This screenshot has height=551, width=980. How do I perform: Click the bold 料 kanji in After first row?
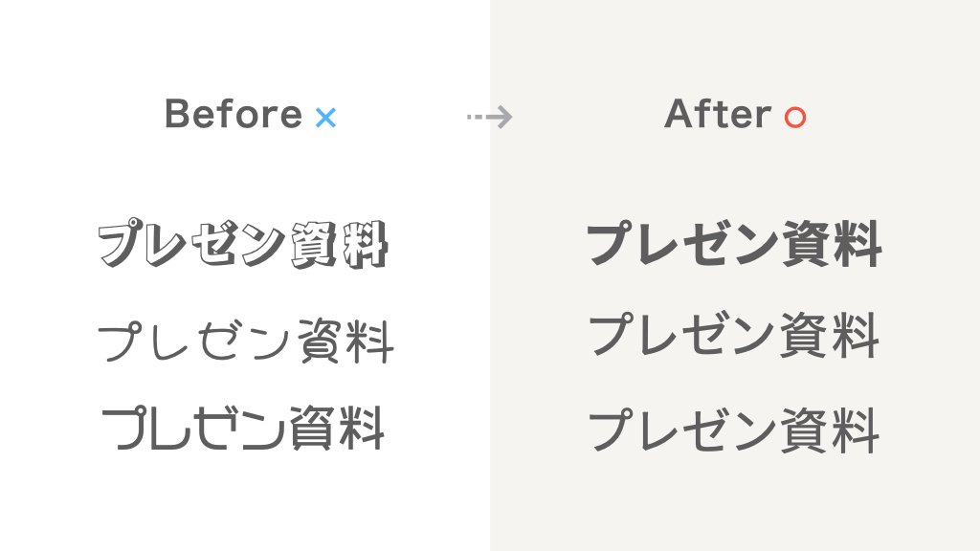click(857, 243)
